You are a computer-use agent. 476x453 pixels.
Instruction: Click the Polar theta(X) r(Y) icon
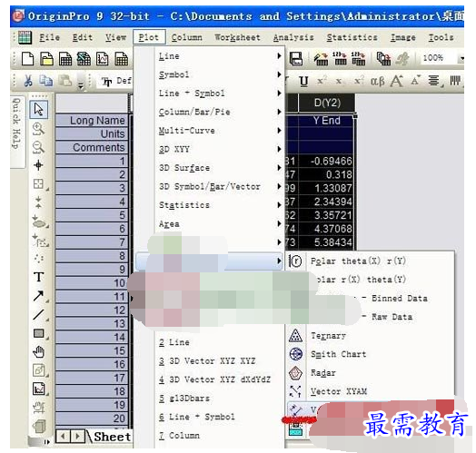pyautogui.click(x=295, y=261)
